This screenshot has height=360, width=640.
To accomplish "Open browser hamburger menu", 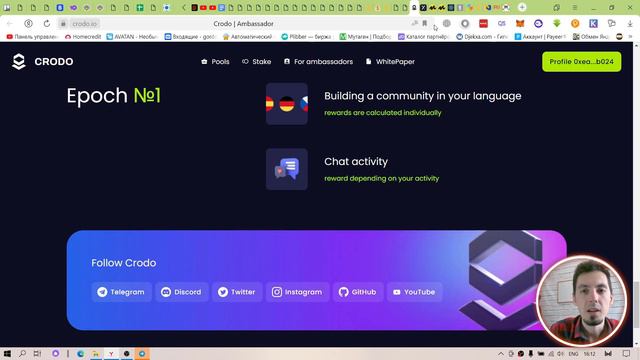I will click(x=574, y=7).
